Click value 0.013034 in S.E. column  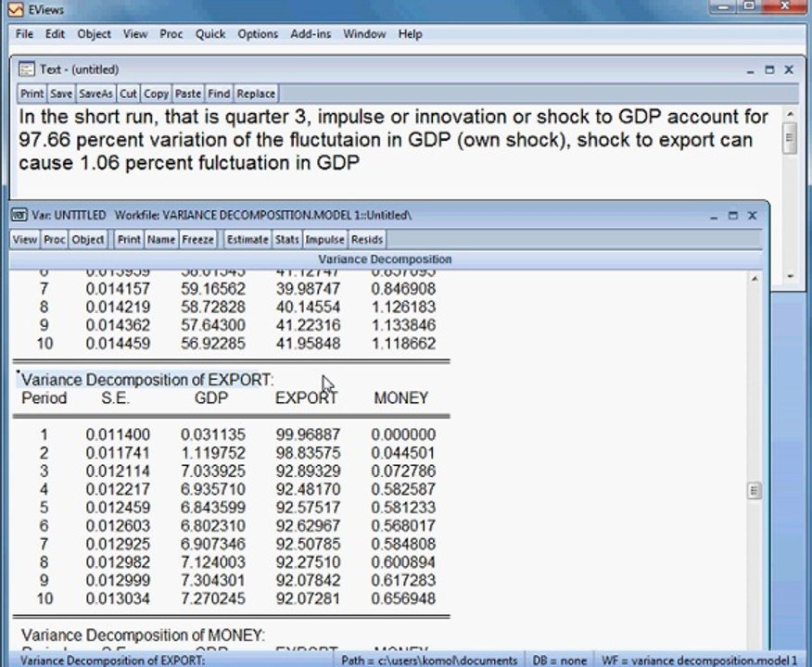pyautogui.click(x=118, y=598)
